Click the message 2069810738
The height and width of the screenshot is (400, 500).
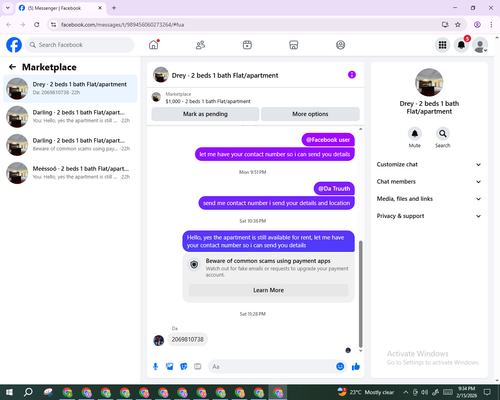(x=187, y=339)
